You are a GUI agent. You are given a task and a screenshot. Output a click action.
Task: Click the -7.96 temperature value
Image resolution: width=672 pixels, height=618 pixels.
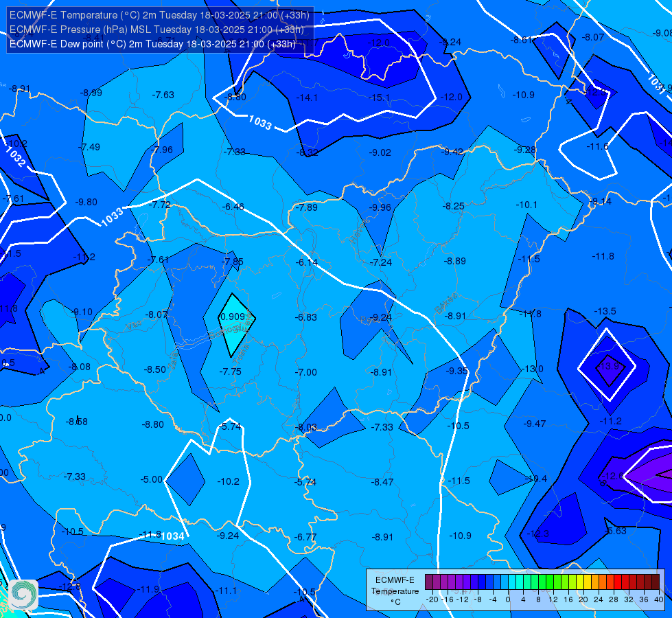162,150
